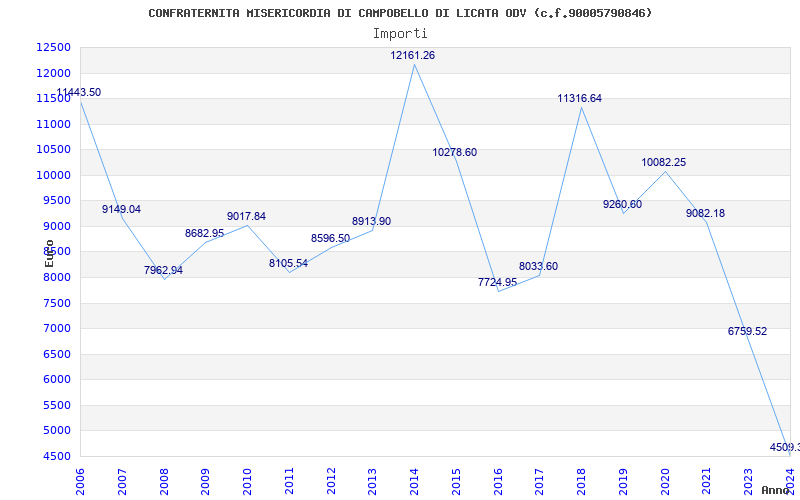Click the 2020 year axis label
Screen dimensions: 800x500
point(665,481)
